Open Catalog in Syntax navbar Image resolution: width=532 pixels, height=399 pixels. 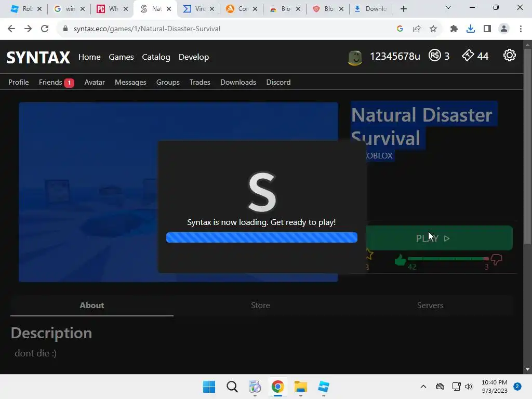point(156,57)
